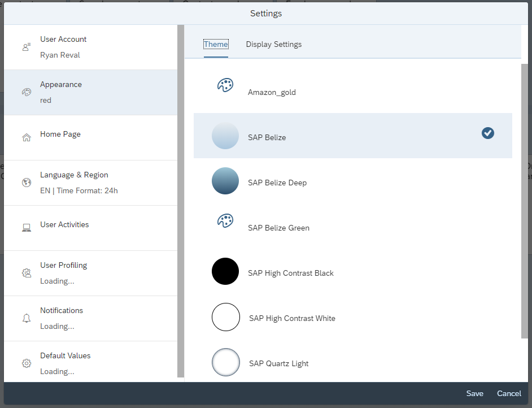This screenshot has height=408, width=532.
Task: Click the User Account person icon
Action: pos(27,47)
